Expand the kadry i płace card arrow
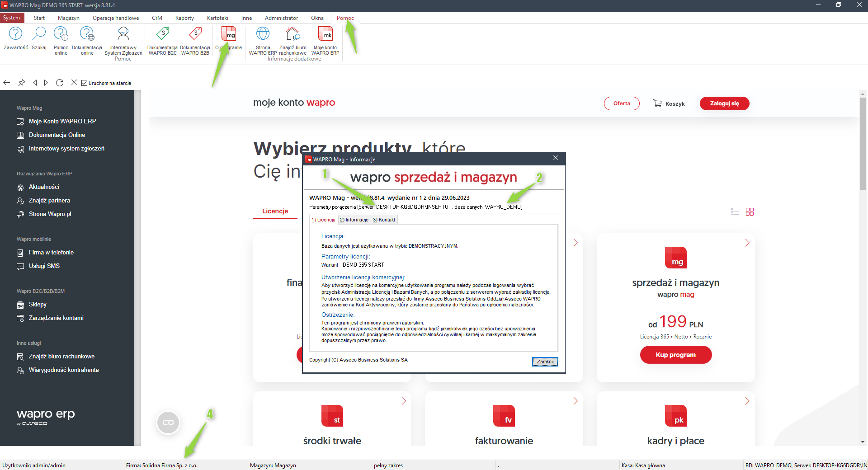 (747, 401)
